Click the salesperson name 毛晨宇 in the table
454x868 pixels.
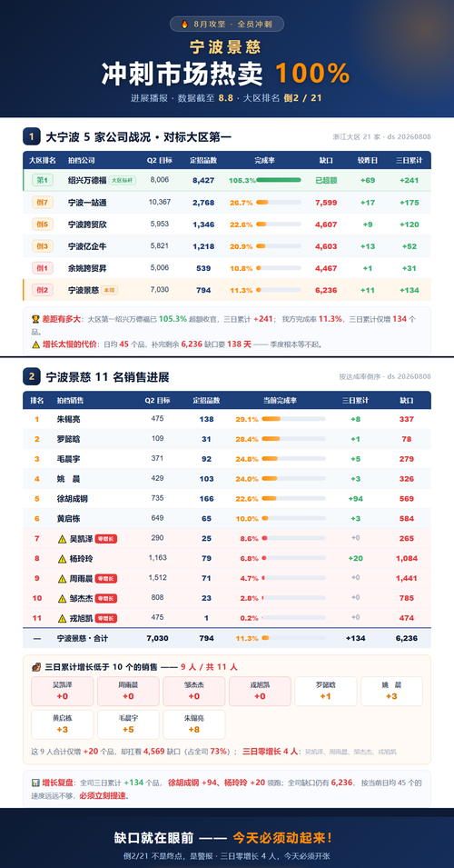click(69, 459)
